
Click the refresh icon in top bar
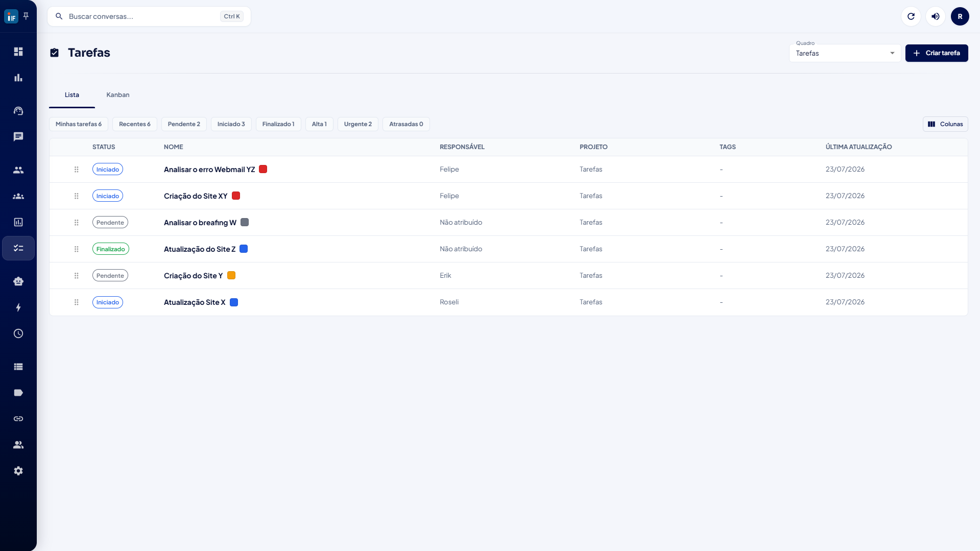(x=911, y=16)
